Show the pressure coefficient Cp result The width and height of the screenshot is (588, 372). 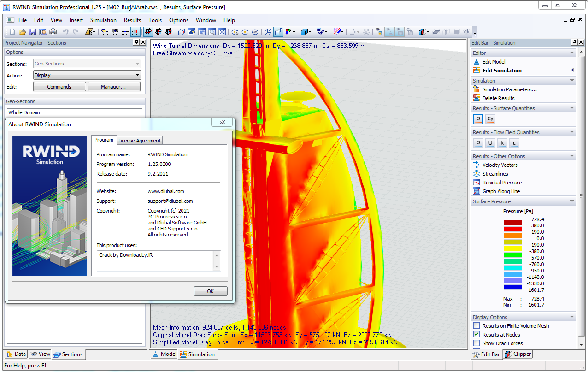(x=490, y=119)
